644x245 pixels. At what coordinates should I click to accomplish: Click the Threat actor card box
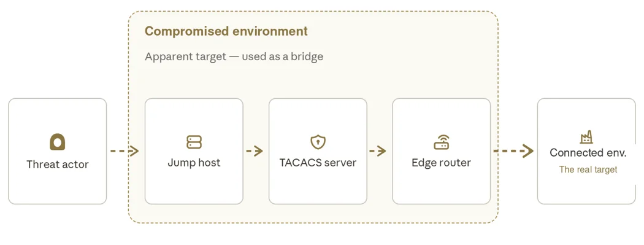coord(58,151)
